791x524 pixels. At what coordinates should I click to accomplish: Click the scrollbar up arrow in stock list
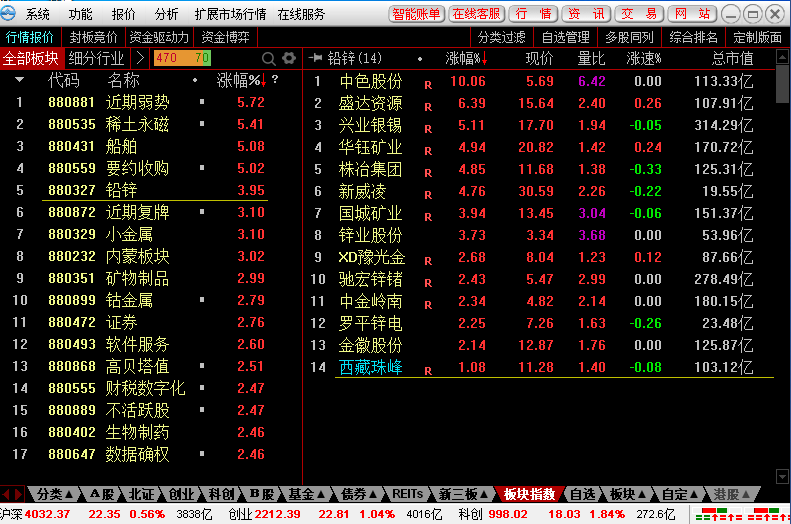click(782, 57)
